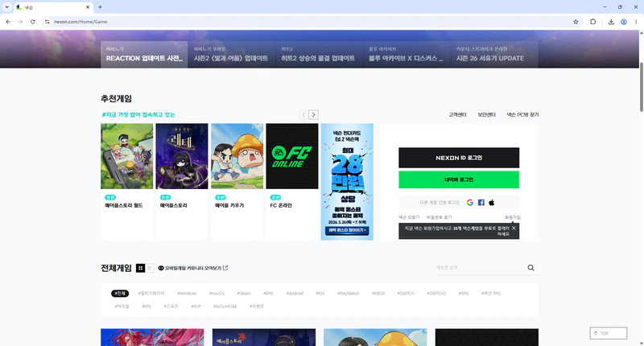Screen dimensions: 644x346
Task: Open the browser downloads icon
Action: [611, 22]
